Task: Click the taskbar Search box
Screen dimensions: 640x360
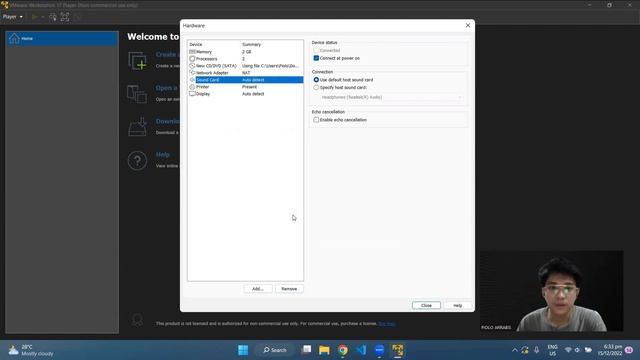Action: (x=275, y=350)
